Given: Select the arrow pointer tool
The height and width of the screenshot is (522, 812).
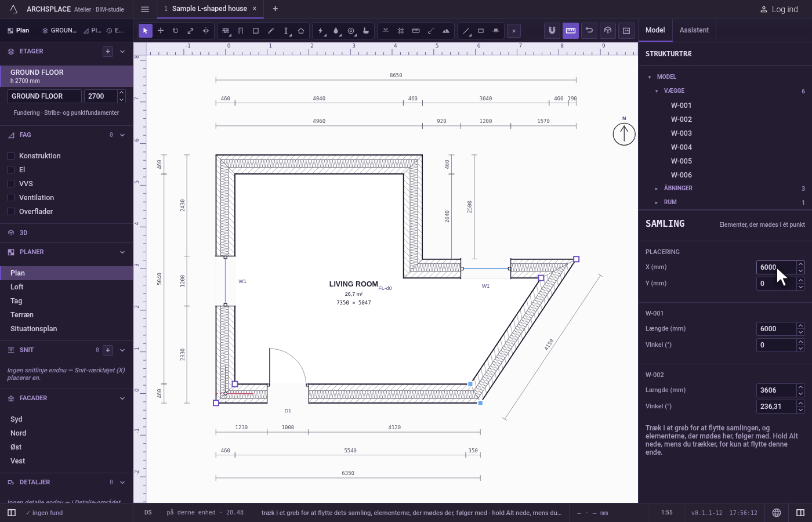Looking at the screenshot, I should 146,31.
